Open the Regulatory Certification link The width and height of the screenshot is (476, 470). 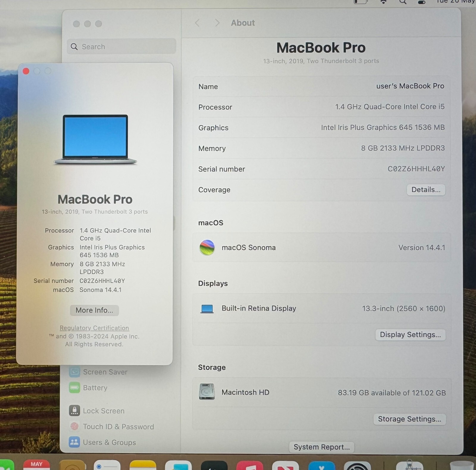(x=94, y=328)
